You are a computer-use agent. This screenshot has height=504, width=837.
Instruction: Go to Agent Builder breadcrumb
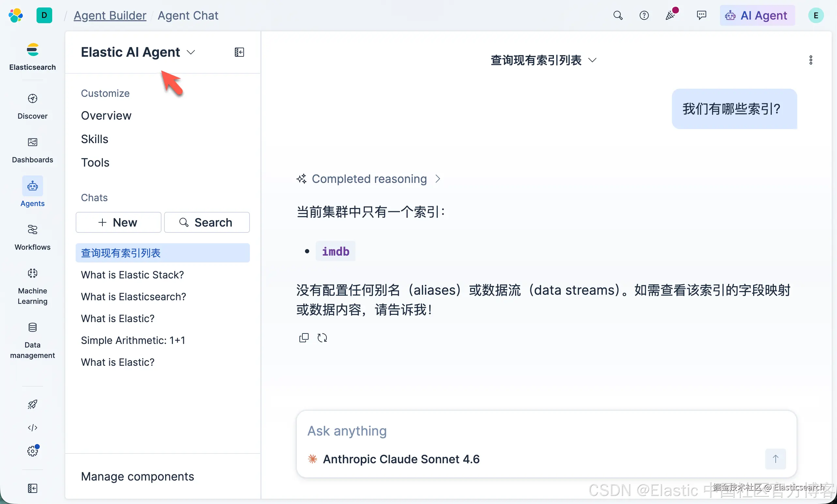click(110, 15)
